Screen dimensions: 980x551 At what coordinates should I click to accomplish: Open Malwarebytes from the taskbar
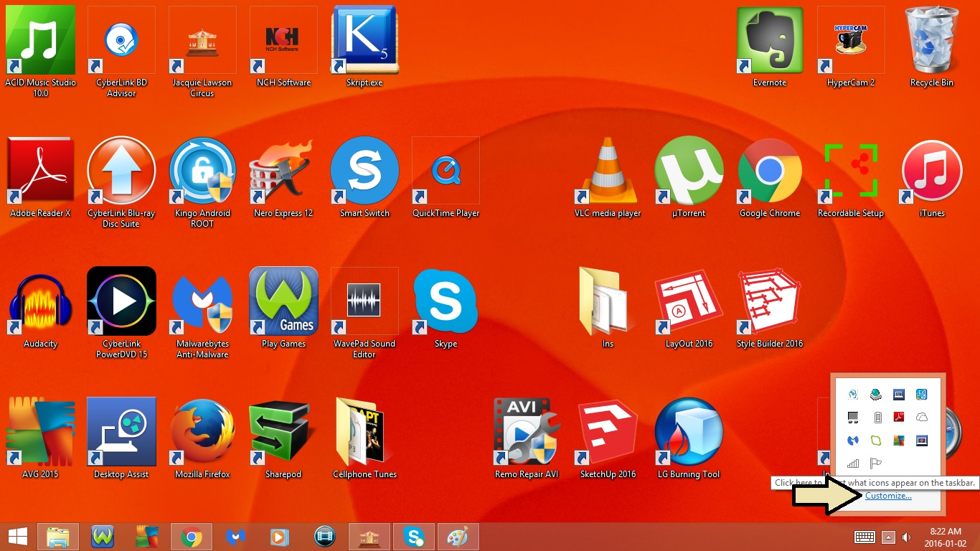[x=236, y=537]
